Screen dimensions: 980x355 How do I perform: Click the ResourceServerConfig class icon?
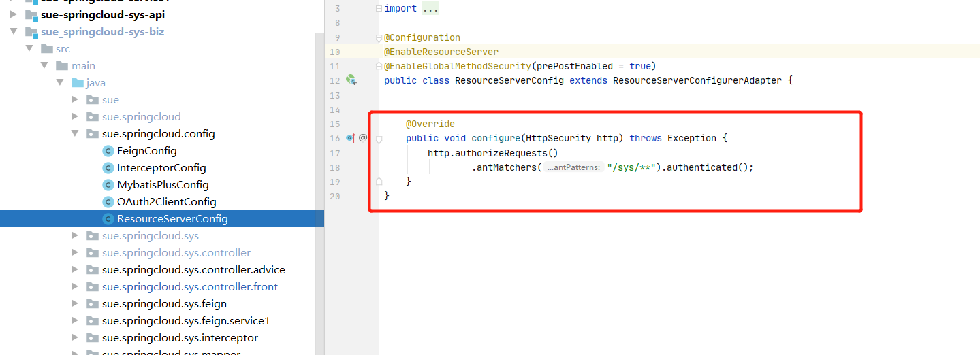pyautogui.click(x=108, y=219)
